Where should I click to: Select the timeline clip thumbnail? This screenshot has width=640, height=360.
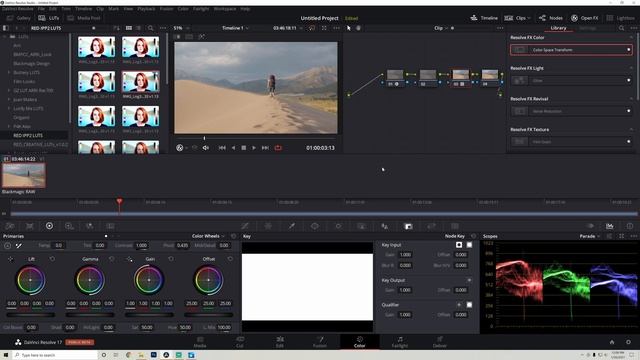coord(24,175)
